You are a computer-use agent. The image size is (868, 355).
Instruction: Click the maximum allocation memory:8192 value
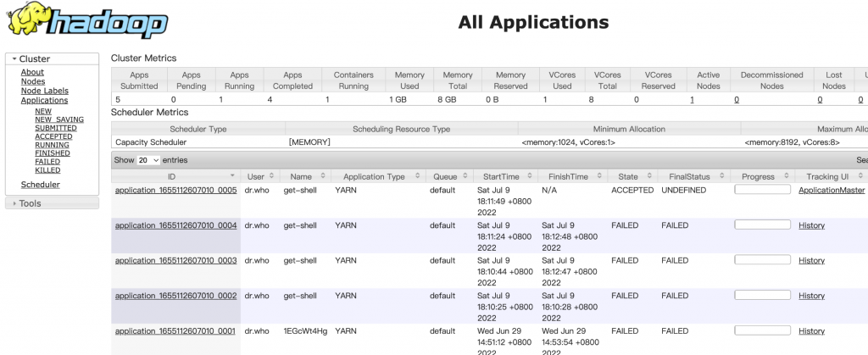click(x=792, y=142)
